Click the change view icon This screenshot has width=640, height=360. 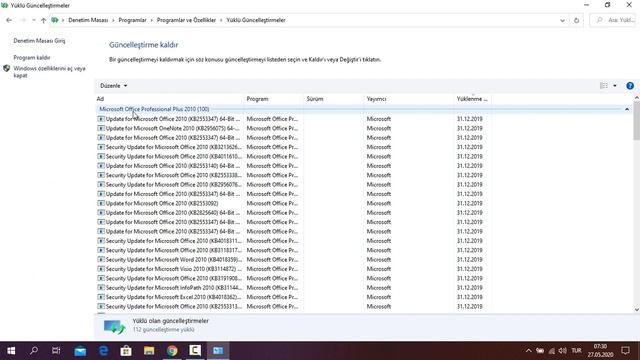click(604, 86)
